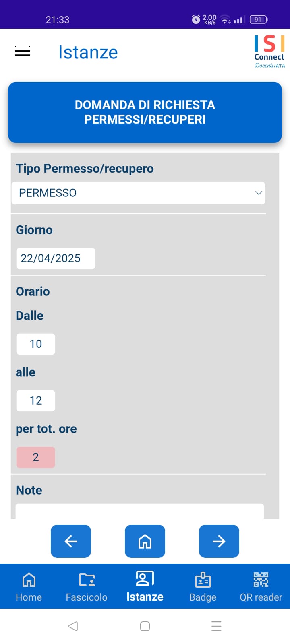Launch the QR reader
Viewport: 290px width, 644px height.
tap(261, 587)
